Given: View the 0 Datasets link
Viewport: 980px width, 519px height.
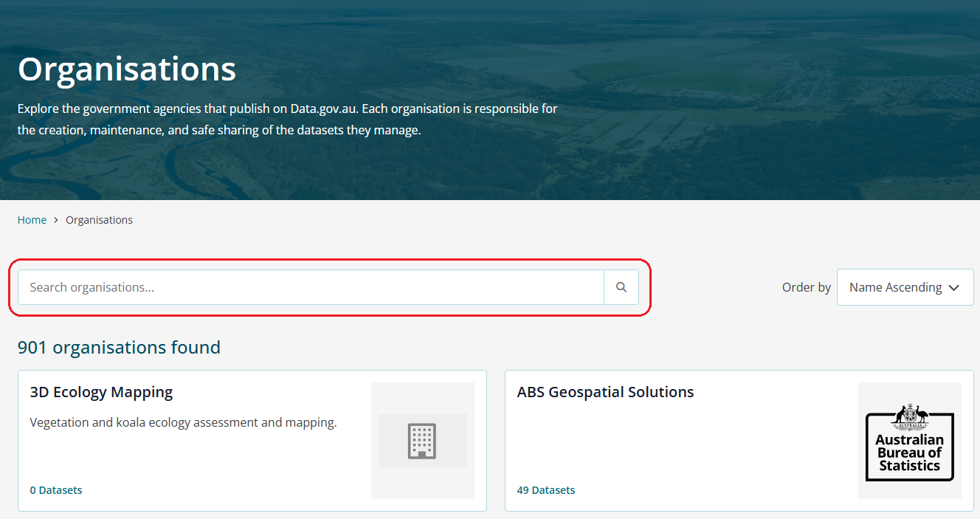Looking at the screenshot, I should (x=56, y=490).
